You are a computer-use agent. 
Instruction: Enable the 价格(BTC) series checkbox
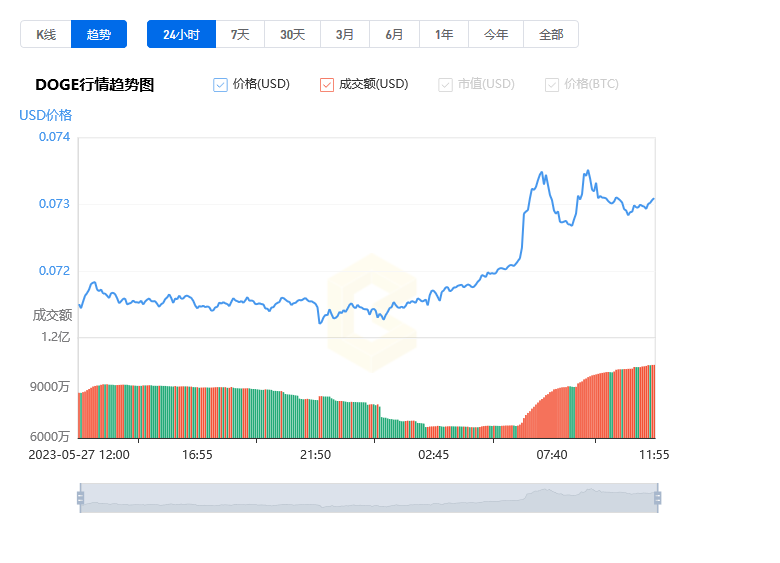[552, 85]
